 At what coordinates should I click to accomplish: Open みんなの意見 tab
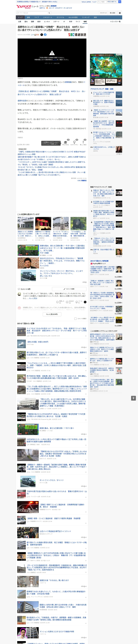click(73, 17)
